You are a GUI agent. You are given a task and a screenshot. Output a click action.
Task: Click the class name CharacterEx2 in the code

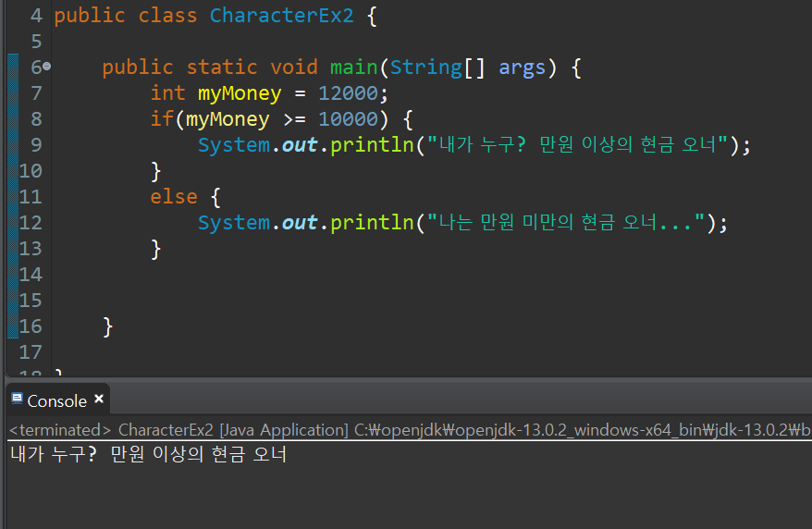[x=282, y=16]
